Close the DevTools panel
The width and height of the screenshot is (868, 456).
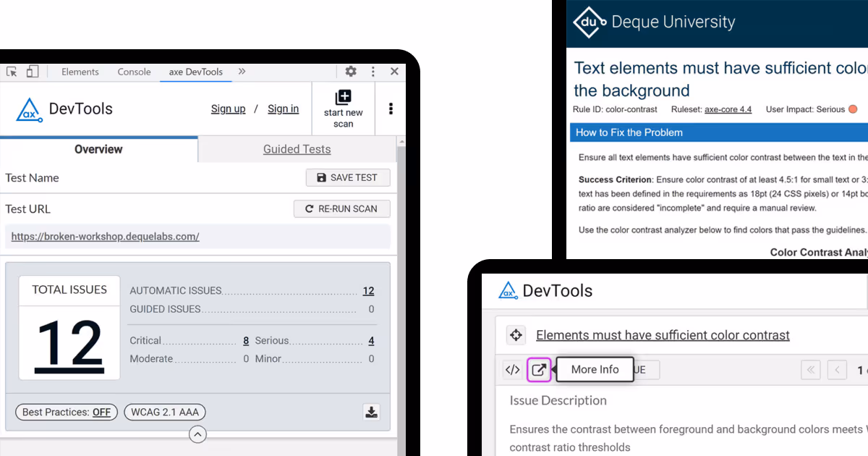(x=394, y=72)
